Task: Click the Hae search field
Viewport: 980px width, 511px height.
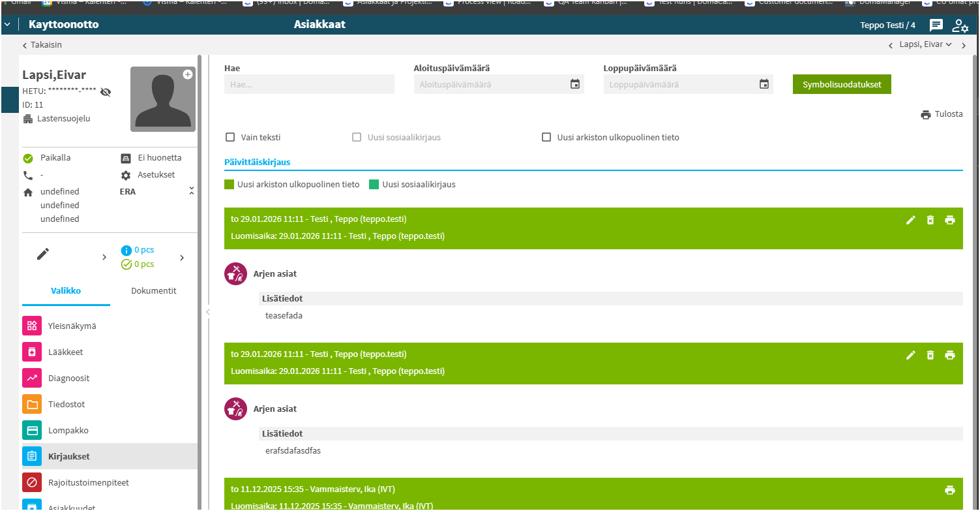Action: point(309,84)
